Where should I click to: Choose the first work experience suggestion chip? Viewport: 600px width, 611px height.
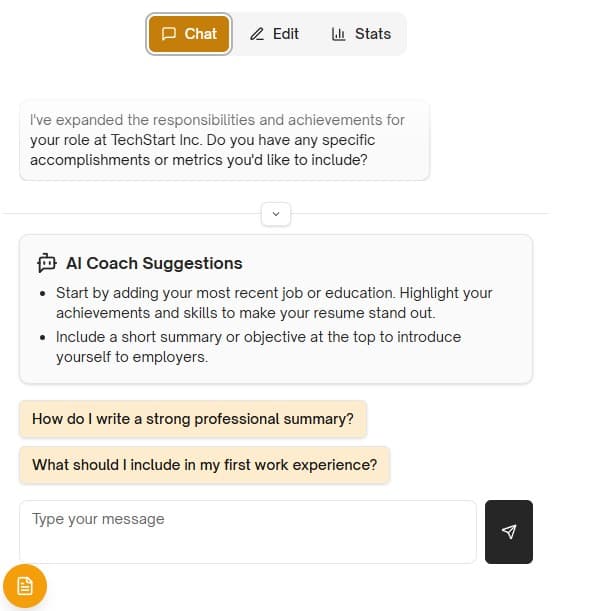point(204,465)
